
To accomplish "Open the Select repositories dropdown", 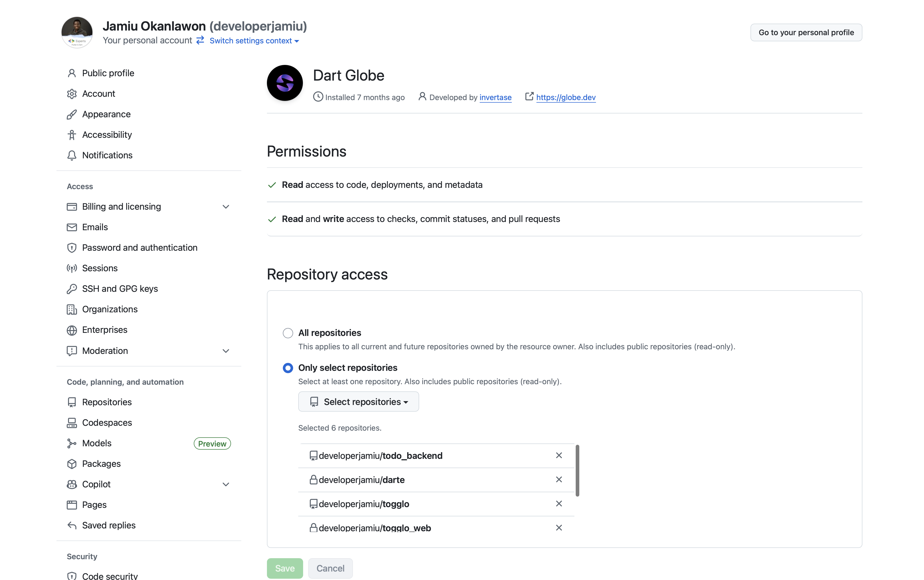I will 358,402.
